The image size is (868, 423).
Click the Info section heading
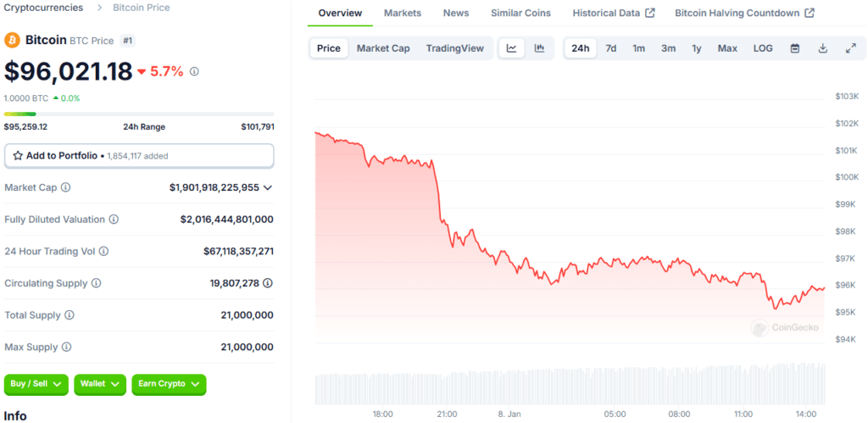pos(15,416)
